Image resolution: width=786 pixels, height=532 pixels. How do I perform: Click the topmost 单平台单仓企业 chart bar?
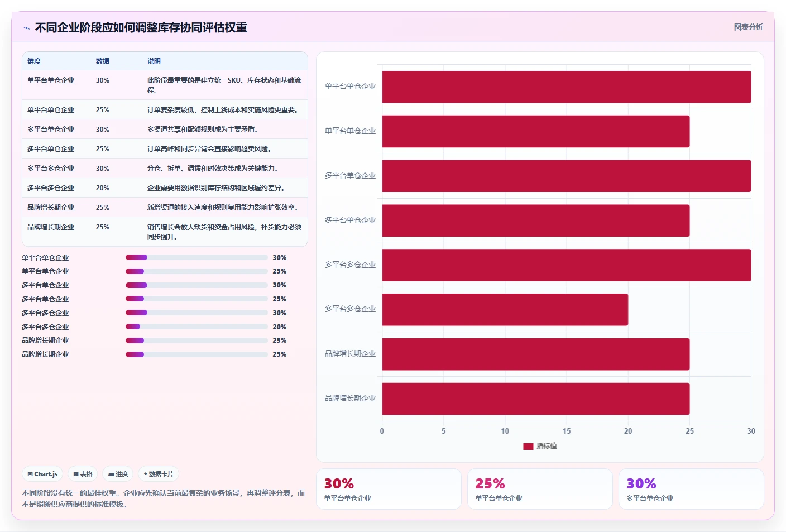[566, 87]
